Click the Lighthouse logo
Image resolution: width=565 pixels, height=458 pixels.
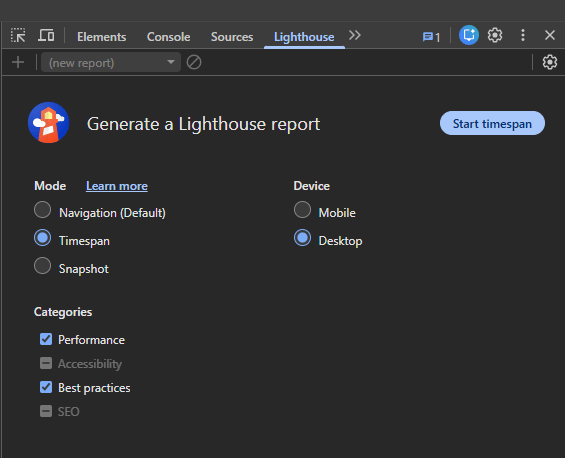[x=49, y=123]
